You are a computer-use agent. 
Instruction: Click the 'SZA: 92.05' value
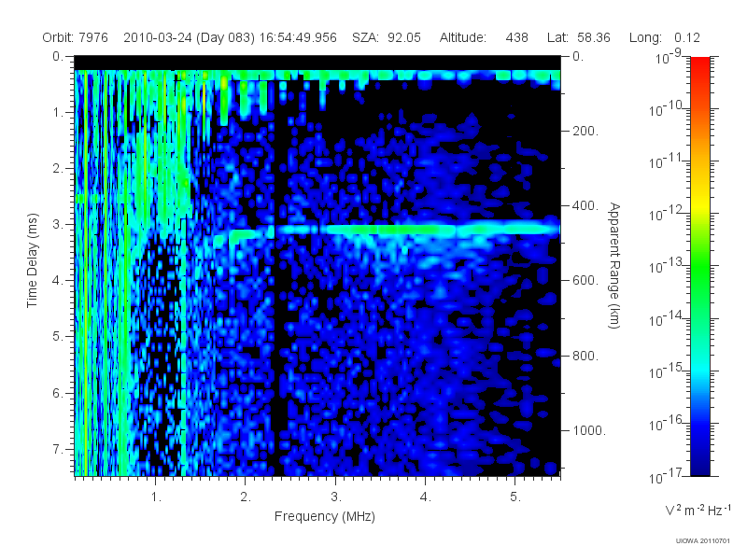tap(387, 37)
